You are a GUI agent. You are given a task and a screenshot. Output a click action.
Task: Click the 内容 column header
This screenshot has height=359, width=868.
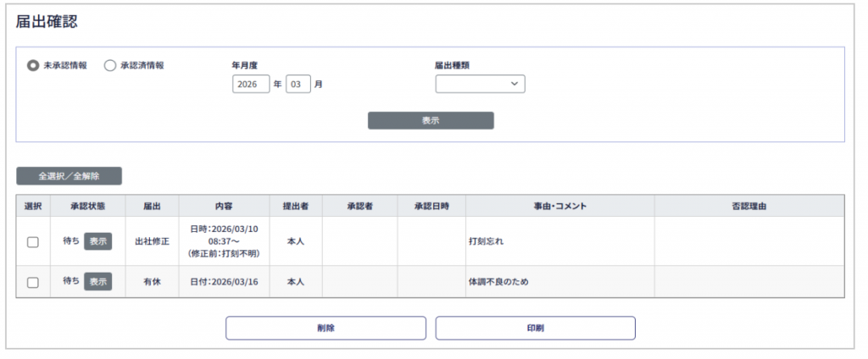[x=224, y=206]
